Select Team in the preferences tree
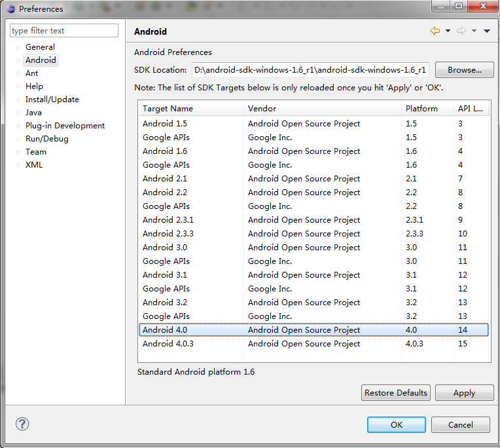The height and width of the screenshot is (448, 500). click(36, 151)
